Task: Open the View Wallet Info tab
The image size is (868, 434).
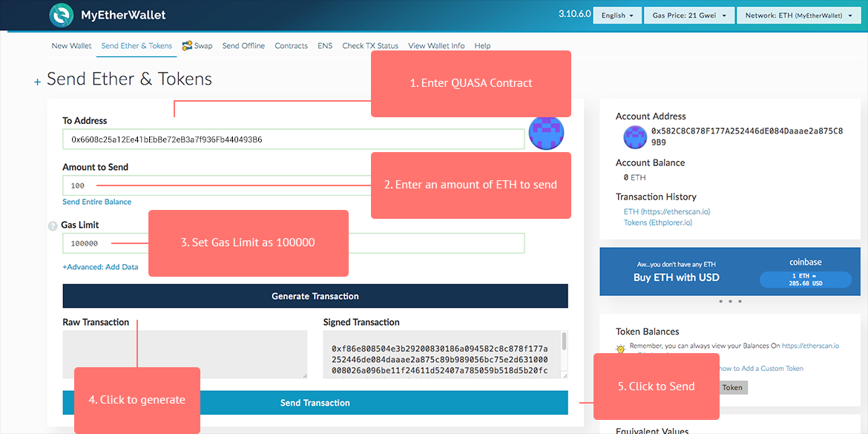Action: (x=436, y=46)
